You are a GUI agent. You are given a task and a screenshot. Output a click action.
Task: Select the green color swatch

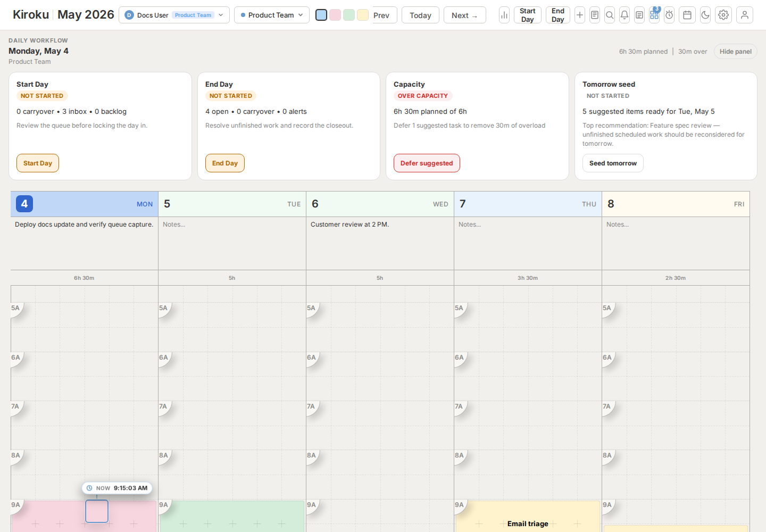349,15
